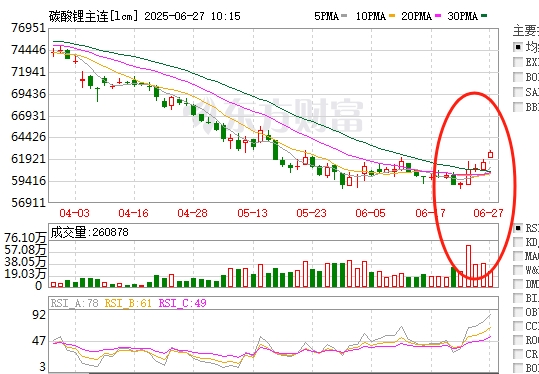The image size is (539, 374).
Task: Turn on the BB (BBI) indicator option
Action: (518, 107)
